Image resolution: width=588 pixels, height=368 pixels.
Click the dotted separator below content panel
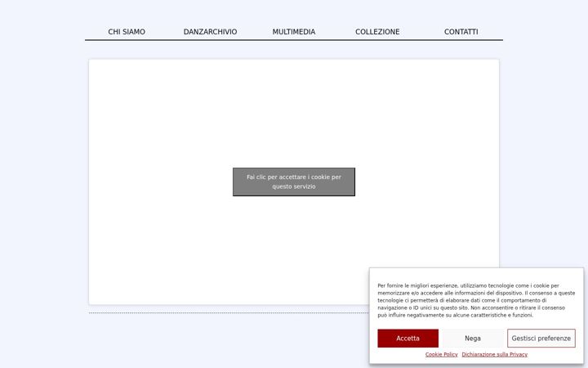[229, 312]
